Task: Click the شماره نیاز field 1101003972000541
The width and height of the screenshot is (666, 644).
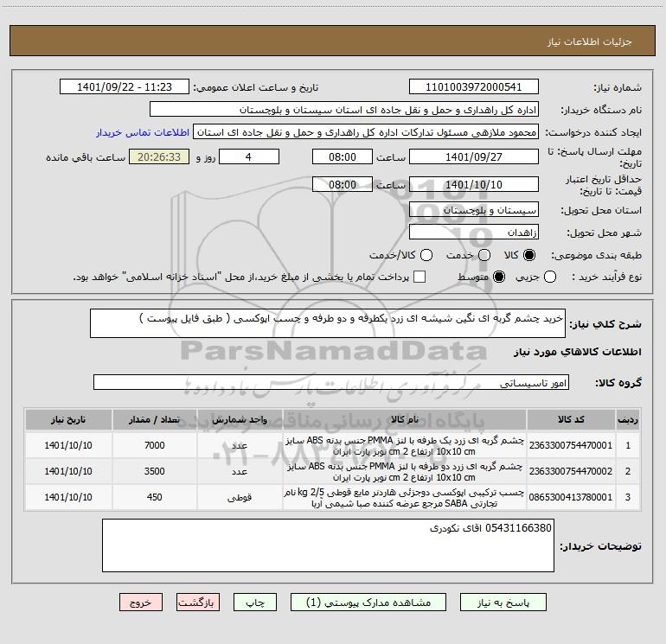Action: 474,86
